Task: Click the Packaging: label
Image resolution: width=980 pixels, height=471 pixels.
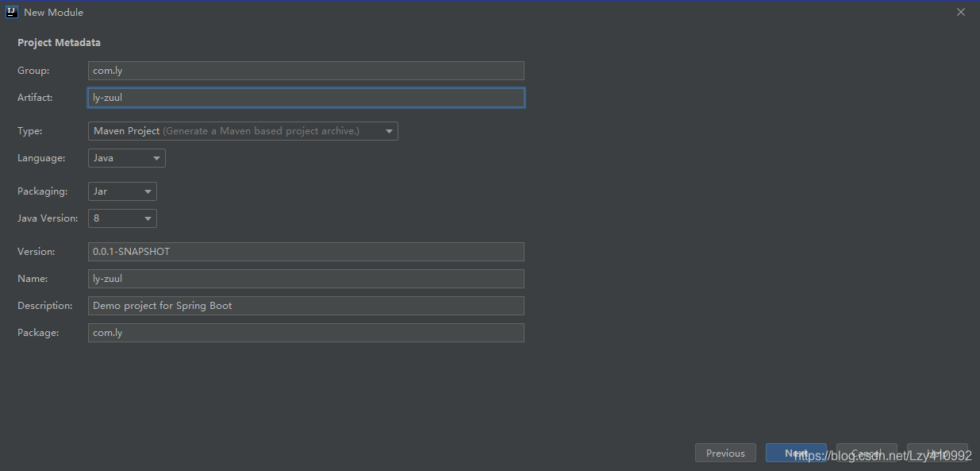Action: [x=43, y=191]
